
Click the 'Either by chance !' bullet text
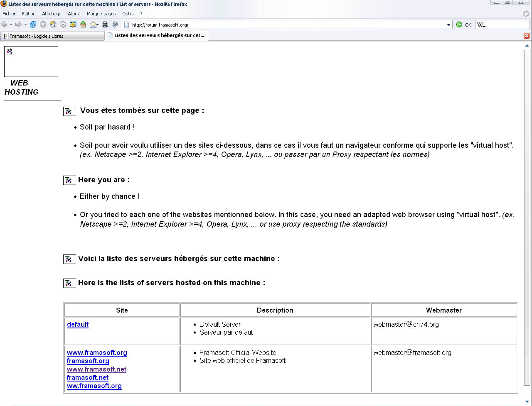pyautogui.click(x=110, y=196)
